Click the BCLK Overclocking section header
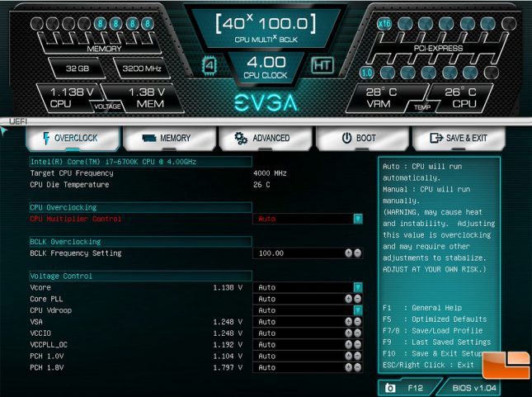Image resolution: width=532 pixels, height=397 pixels. tap(140, 242)
